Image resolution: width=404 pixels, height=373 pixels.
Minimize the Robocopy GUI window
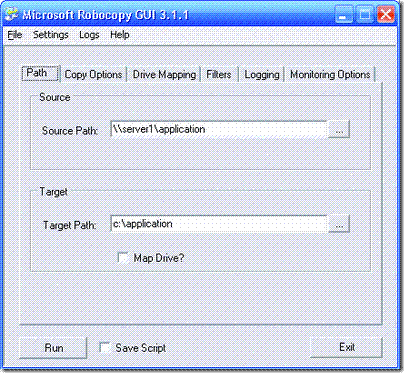pos(343,15)
